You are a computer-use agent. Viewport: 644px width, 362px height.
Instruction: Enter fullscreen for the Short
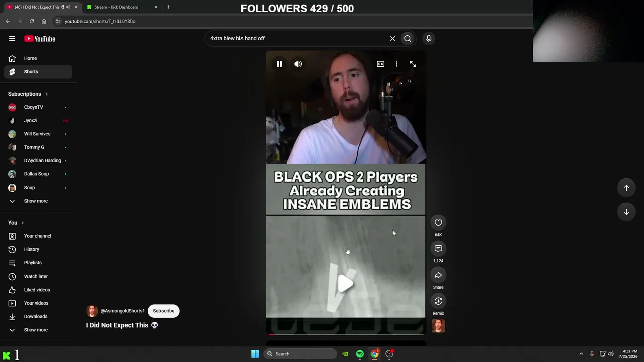413,64
